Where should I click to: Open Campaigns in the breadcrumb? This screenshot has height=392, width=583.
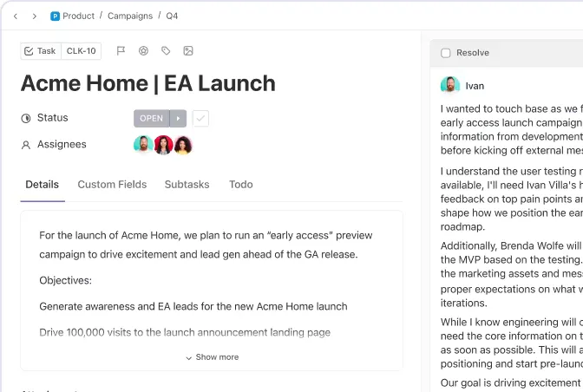pos(130,16)
